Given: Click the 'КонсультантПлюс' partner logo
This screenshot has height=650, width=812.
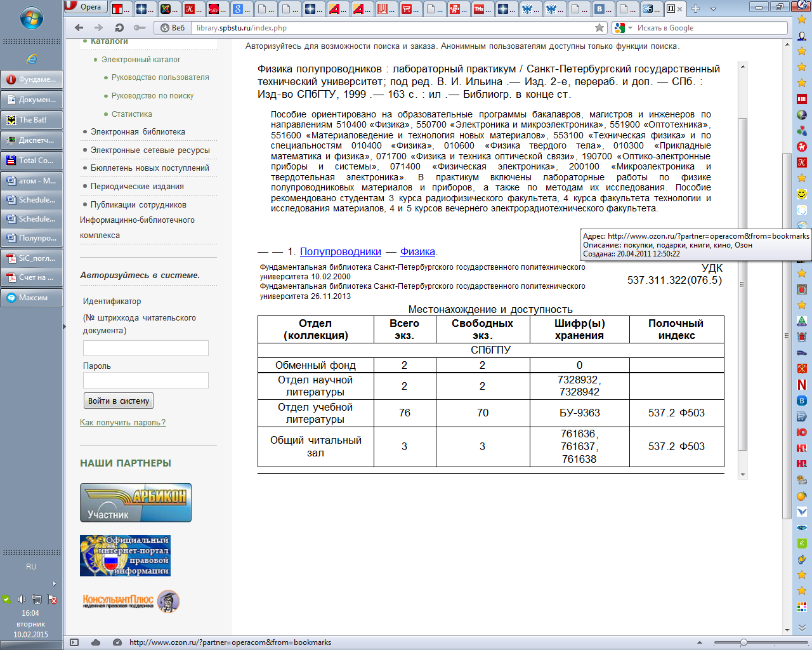Looking at the screenshot, I should [x=131, y=600].
